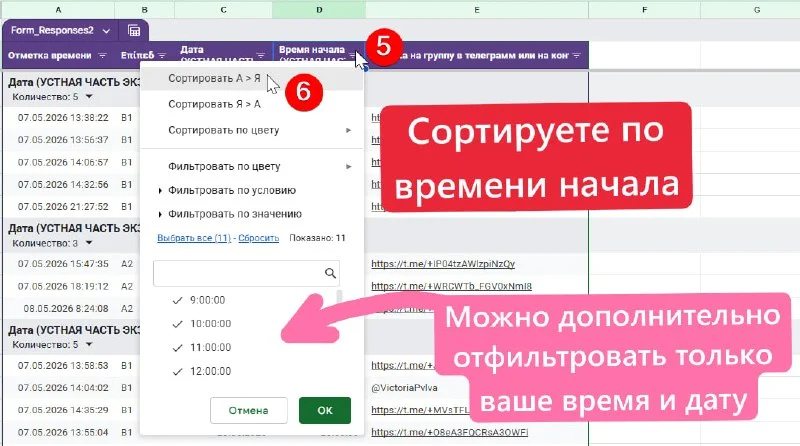Open Form_Responses2 table name dropdown
The height and width of the screenshot is (446, 800).
click(x=106, y=31)
